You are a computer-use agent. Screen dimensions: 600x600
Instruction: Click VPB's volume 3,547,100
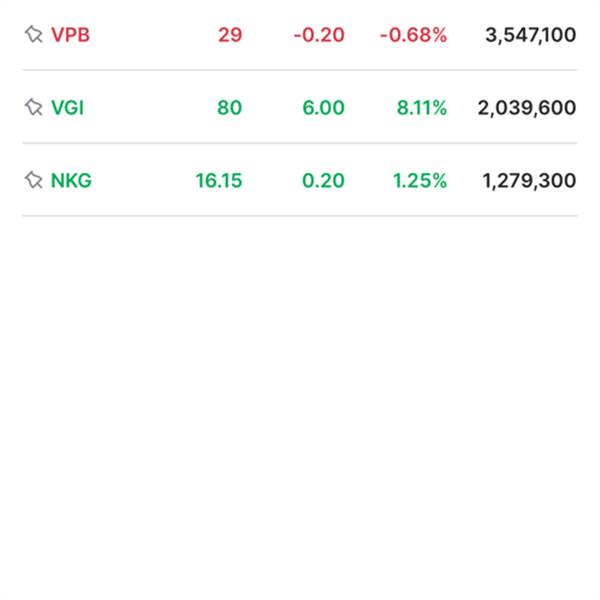click(x=530, y=35)
